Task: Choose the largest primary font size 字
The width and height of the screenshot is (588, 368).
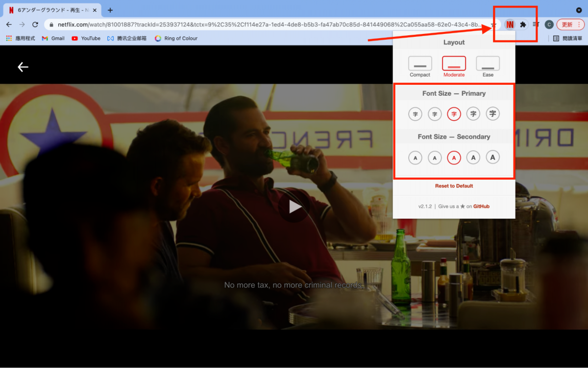Action: [493, 114]
